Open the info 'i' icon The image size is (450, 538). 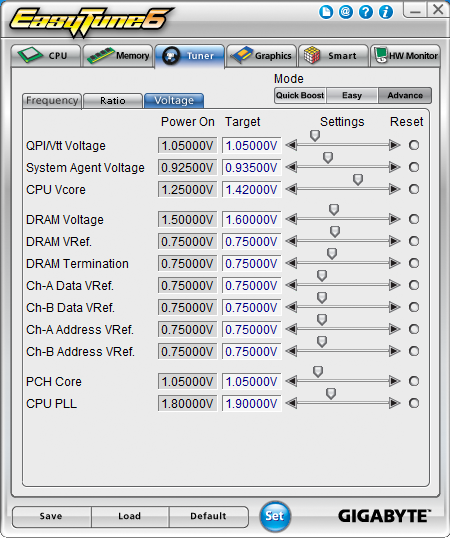pyautogui.click(x=386, y=12)
